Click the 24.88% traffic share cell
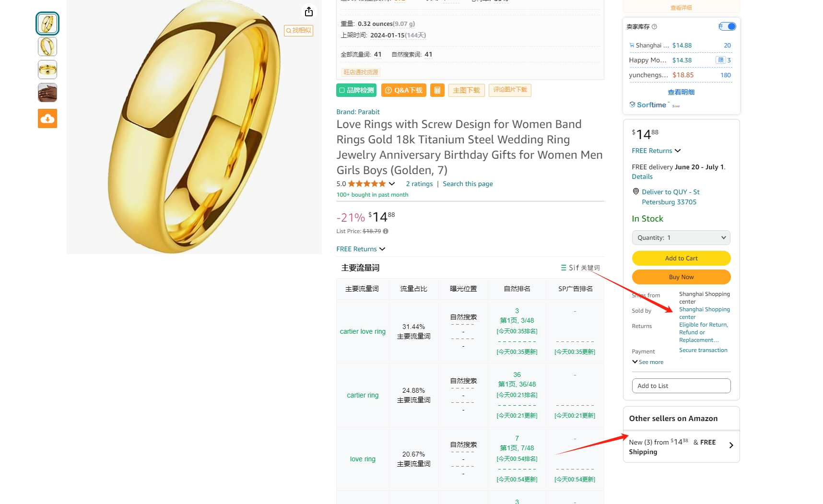Viewport: 823px width, 504px height. [x=413, y=395]
